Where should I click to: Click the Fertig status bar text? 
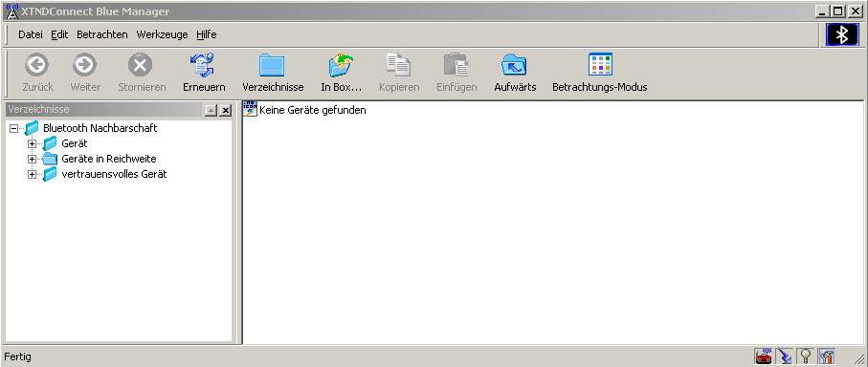(18, 357)
